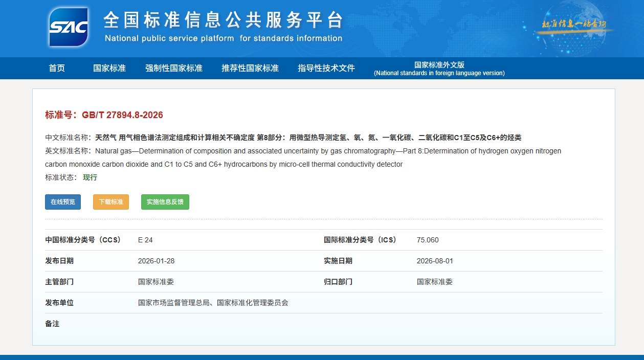This screenshot has width=644, height=360.
Task: Click the 在线预览 button
Action: click(x=63, y=202)
